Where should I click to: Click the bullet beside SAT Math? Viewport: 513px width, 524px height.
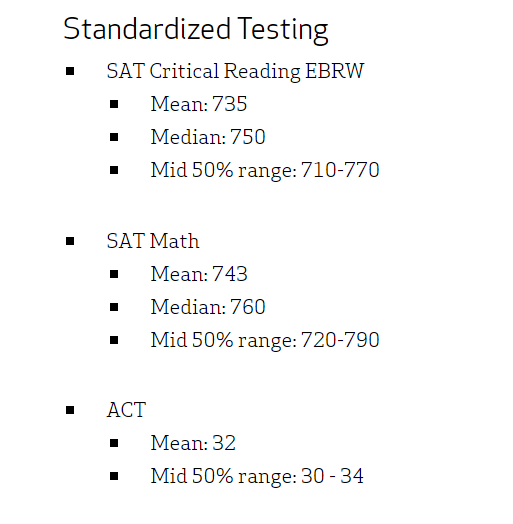click(x=70, y=241)
